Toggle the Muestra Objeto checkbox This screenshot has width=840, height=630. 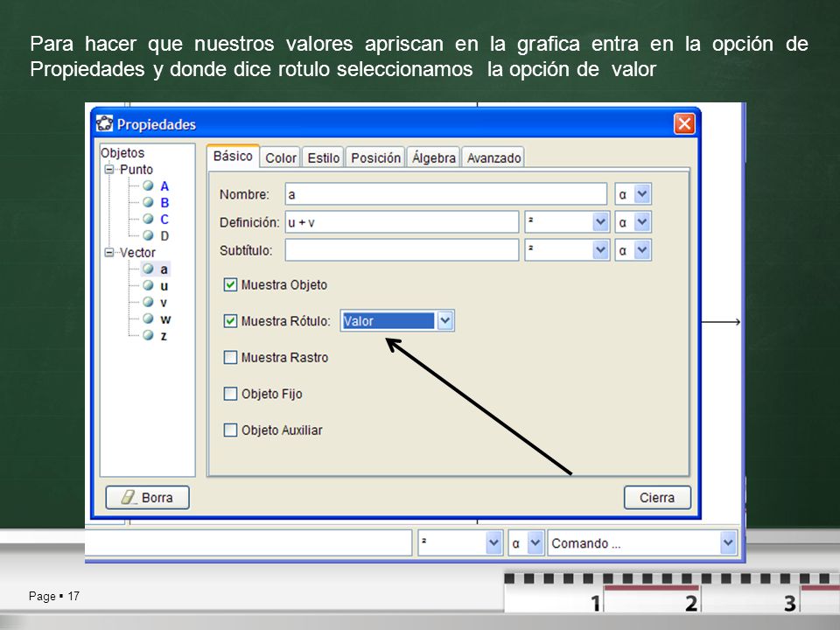click(x=230, y=284)
